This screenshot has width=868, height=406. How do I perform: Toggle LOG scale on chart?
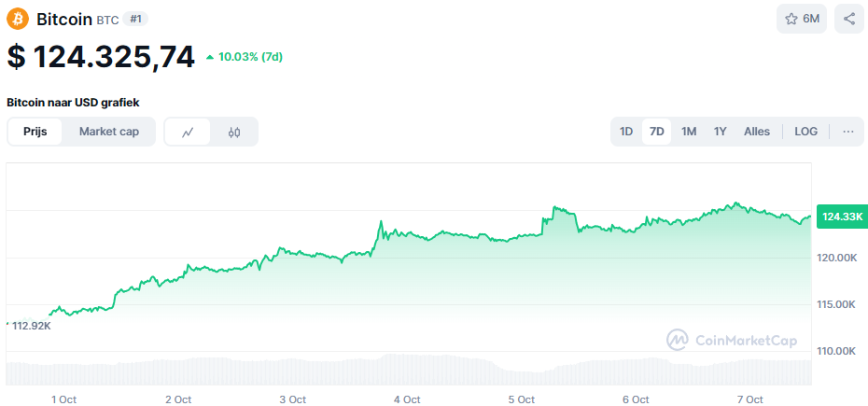[x=806, y=132]
